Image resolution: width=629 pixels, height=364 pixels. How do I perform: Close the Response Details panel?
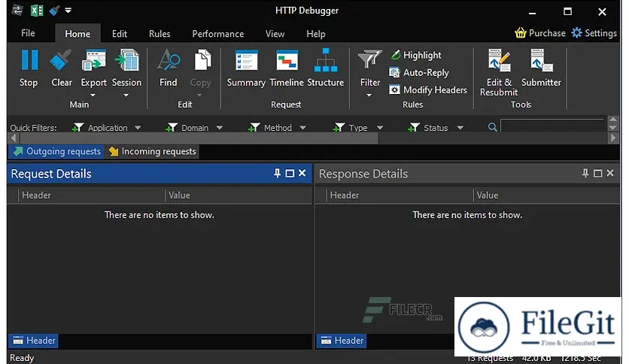(610, 173)
